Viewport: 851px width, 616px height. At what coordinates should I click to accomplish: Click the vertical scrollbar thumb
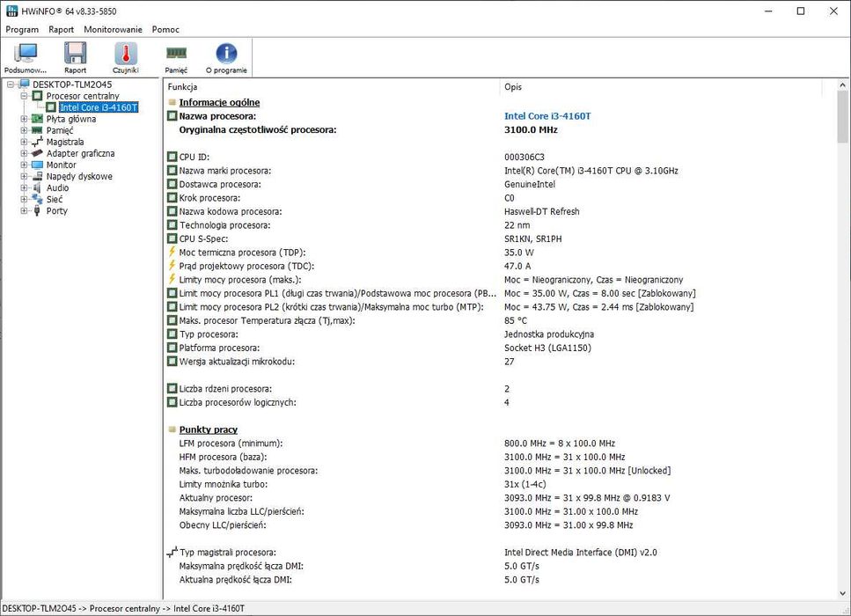click(x=842, y=116)
